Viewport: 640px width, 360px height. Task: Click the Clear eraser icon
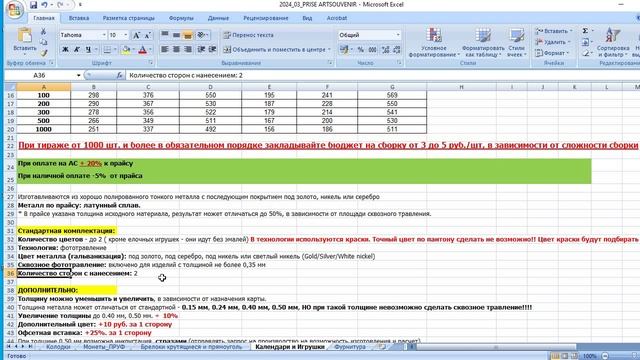pyautogui.click(x=585, y=53)
